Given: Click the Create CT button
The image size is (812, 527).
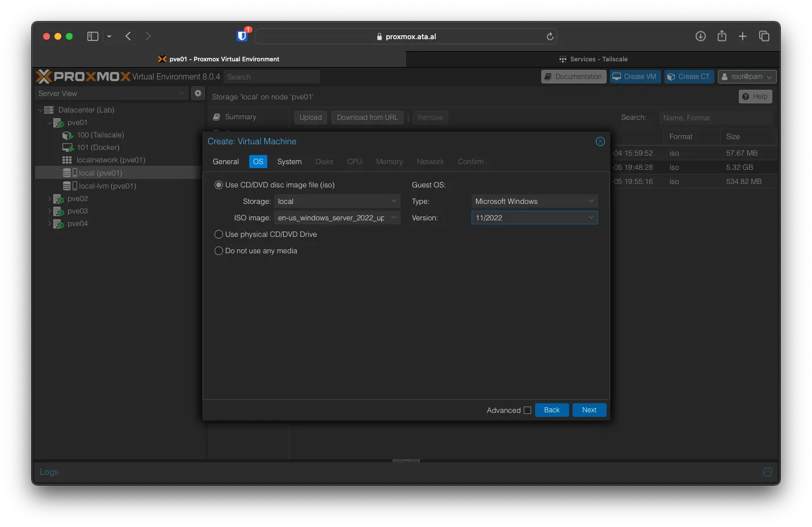Looking at the screenshot, I should [x=689, y=77].
